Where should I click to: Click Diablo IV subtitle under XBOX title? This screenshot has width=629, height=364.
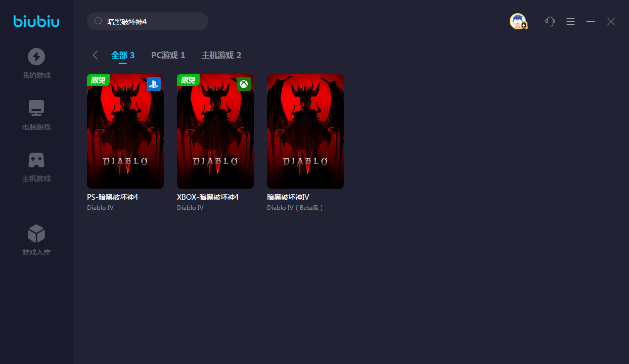coord(190,208)
